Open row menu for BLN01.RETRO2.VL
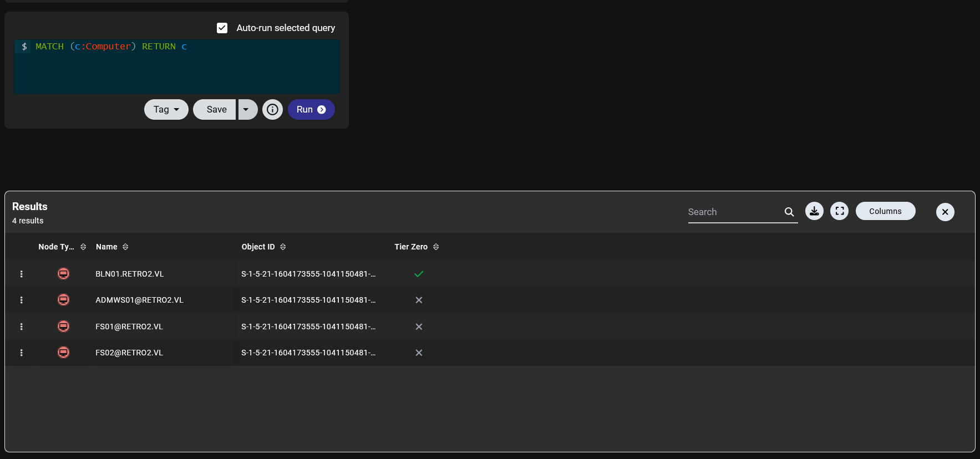 point(21,274)
